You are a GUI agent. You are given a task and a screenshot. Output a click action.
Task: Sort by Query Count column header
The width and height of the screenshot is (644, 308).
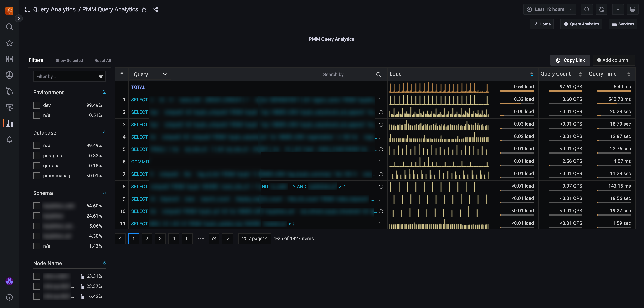click(556, 74)
